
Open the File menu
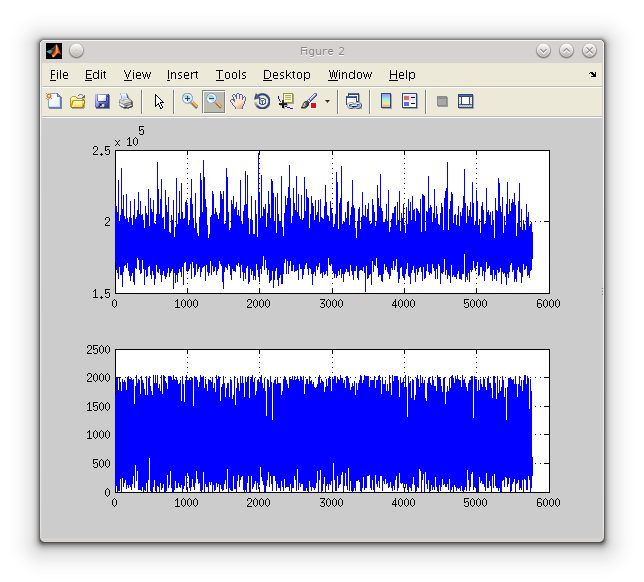point(59,75)
